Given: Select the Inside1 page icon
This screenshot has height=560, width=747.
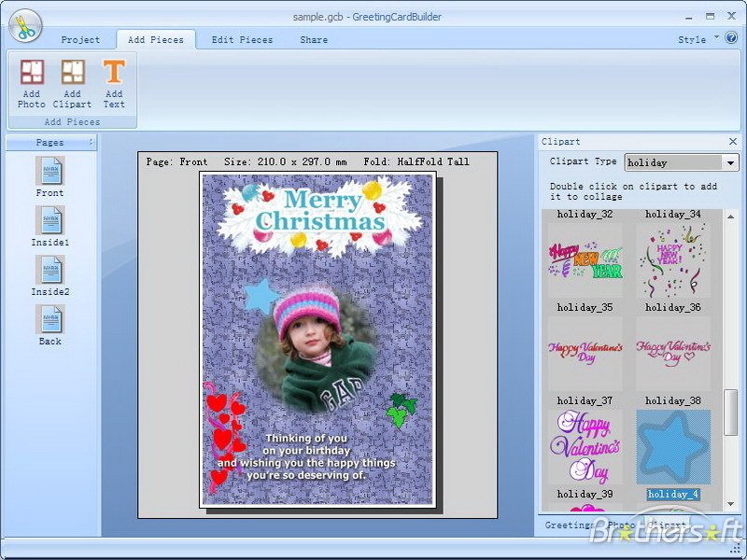Looking at the screenshot, I should (x=49, y=220).
